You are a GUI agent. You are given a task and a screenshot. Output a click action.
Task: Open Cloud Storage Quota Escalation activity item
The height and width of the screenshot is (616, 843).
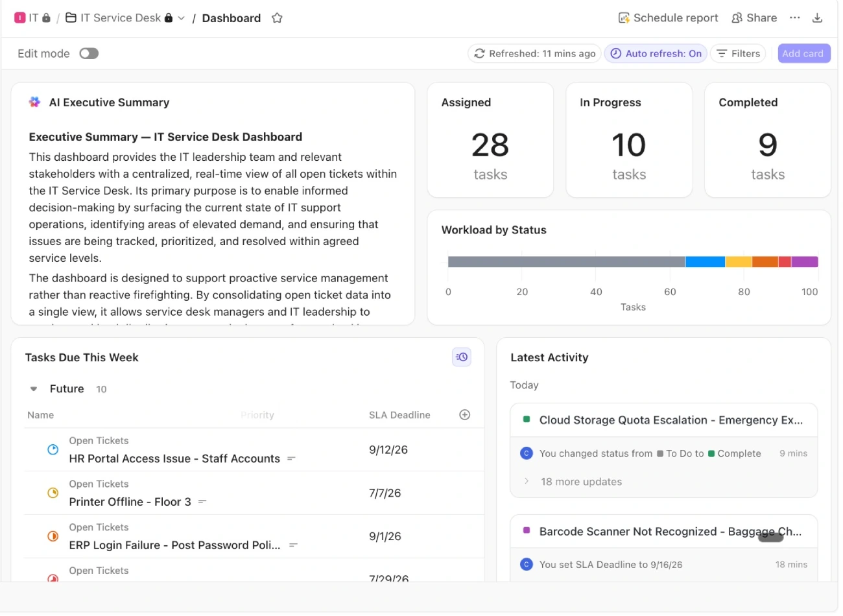(x=671, y=420)
